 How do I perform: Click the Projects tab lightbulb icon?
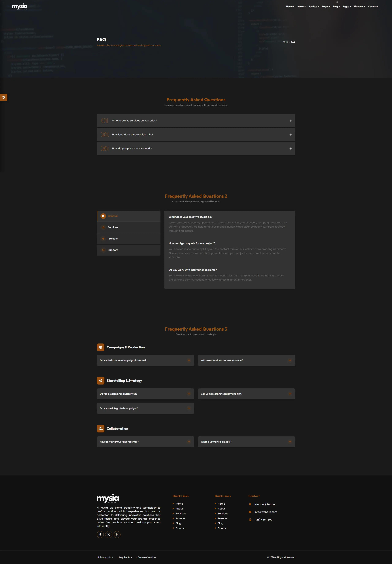coord(103,239)
